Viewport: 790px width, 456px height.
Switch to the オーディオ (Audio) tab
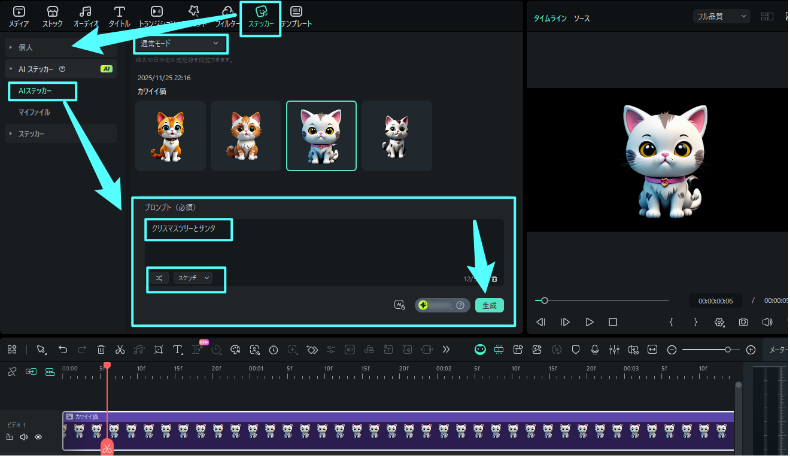tap(86, 16)
